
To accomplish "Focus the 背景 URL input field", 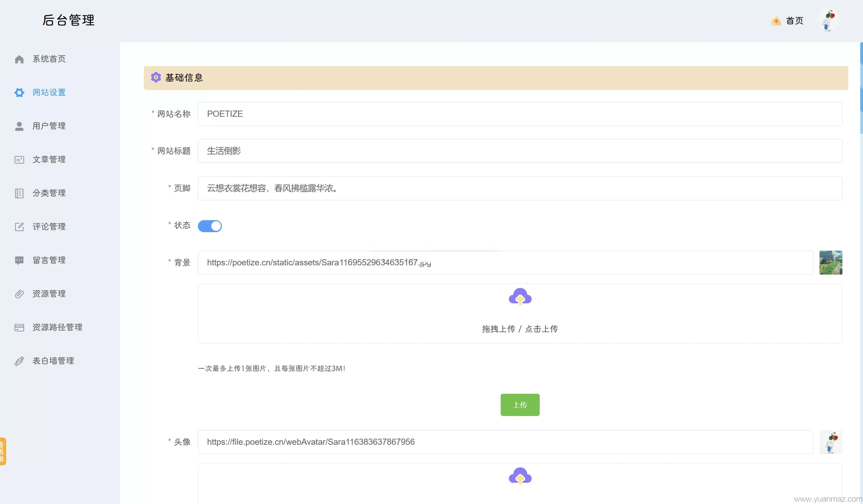I will point(505,263).
